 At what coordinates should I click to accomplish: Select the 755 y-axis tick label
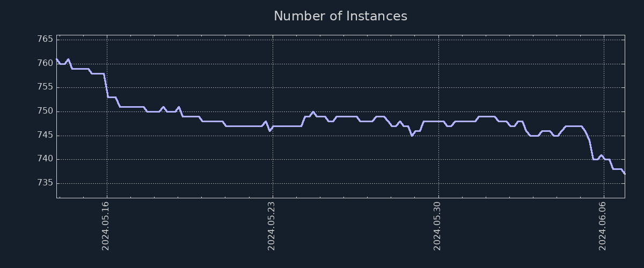pyautogui.click(x=45, y=87)
